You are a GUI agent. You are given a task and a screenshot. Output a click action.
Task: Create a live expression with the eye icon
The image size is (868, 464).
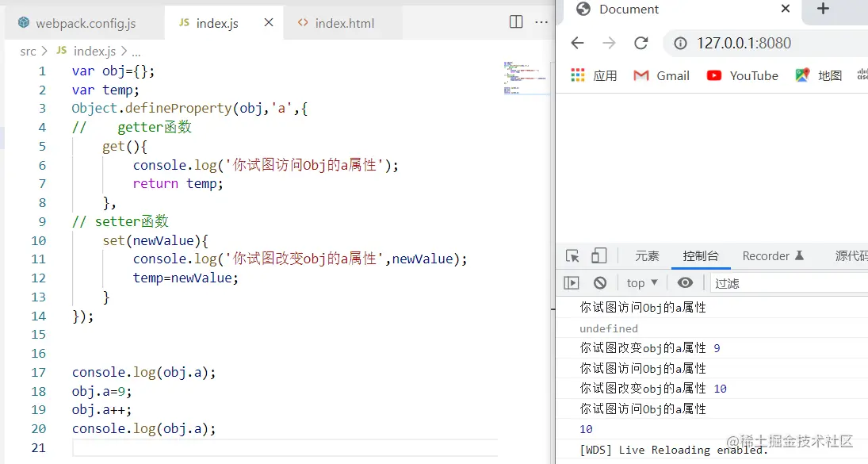(685, 282)
